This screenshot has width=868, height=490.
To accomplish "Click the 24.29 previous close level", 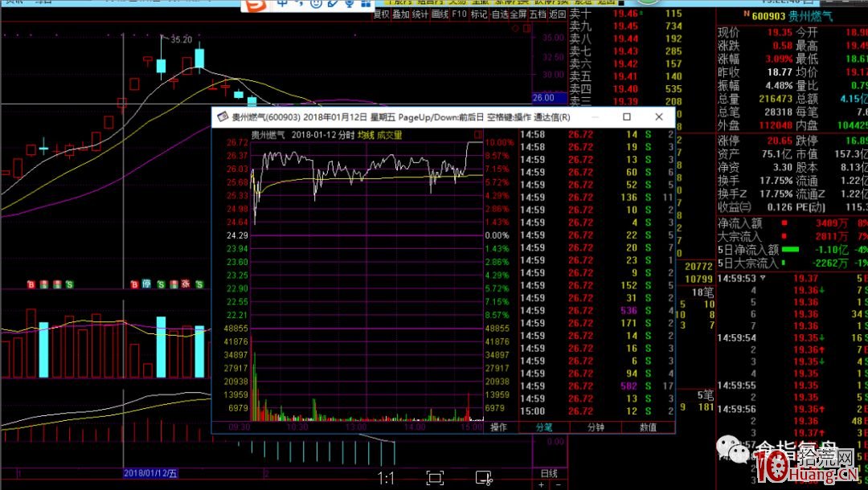I will (237, 235).
